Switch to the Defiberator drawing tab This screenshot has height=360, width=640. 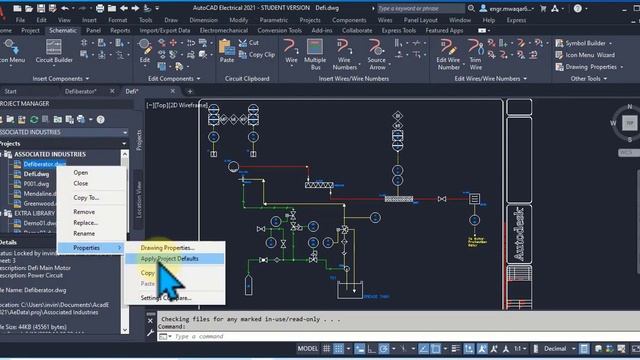tap(80, 91)
